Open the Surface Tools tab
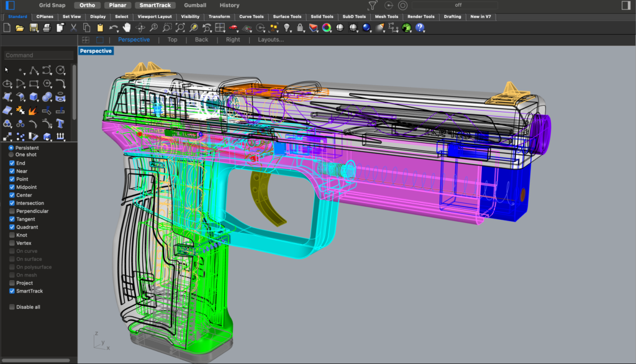Image resolution: width=636 pixels, height=364 pixels. 287,17
